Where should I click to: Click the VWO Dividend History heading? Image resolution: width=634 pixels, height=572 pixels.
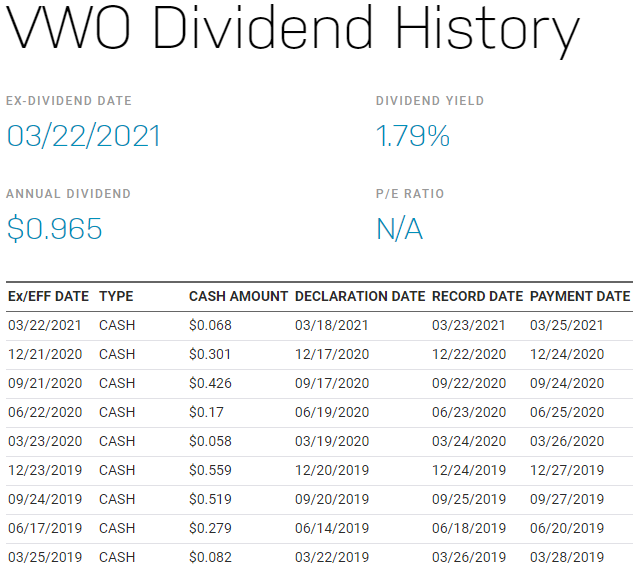(x=293, y=30)
